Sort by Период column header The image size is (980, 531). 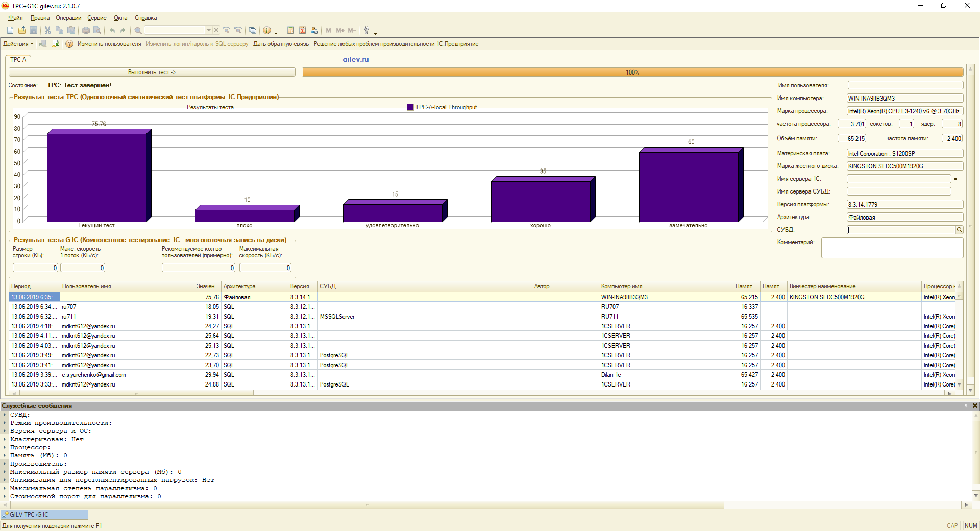(34, 286)
